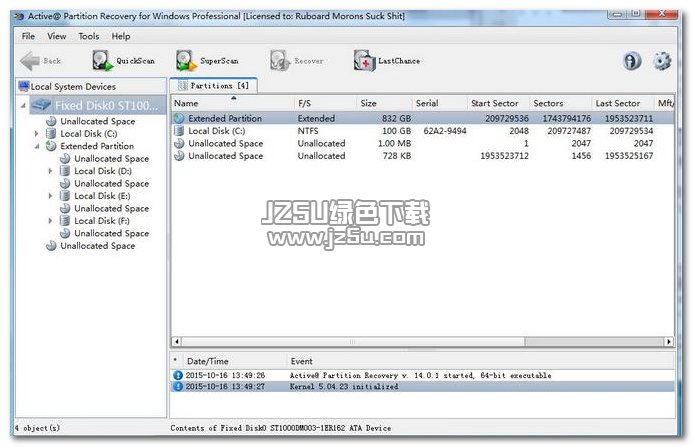The image size is (693, 447).
Task: Click the Event log column header
Action: point(481,361)
